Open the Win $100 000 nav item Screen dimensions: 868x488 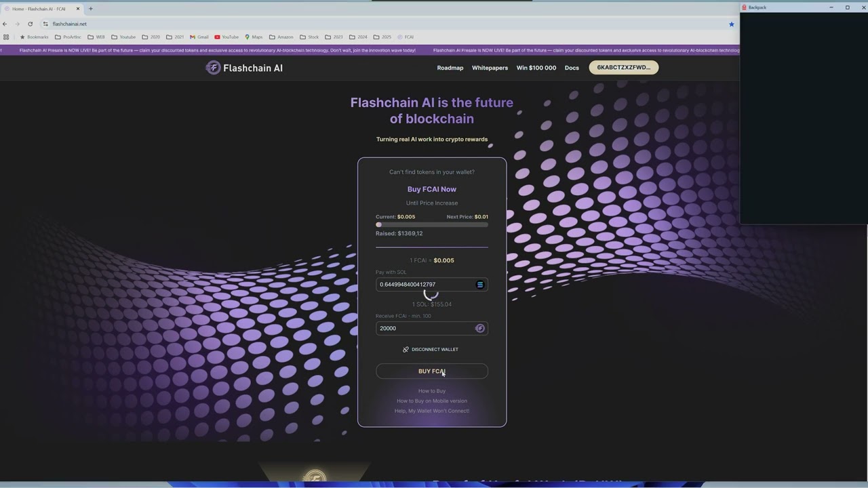tap(536, 68)
